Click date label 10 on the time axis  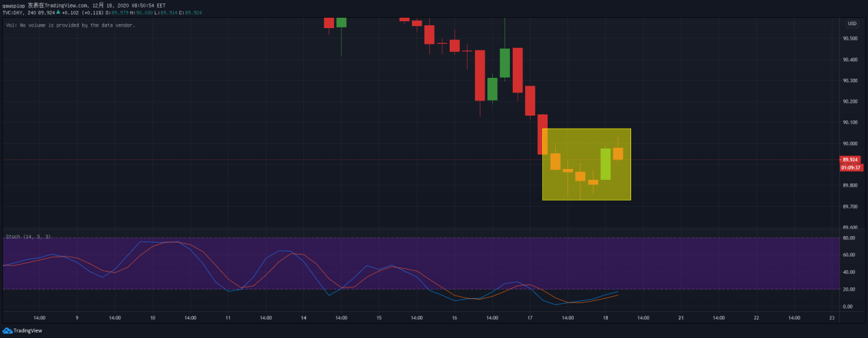tap(153, 317)
